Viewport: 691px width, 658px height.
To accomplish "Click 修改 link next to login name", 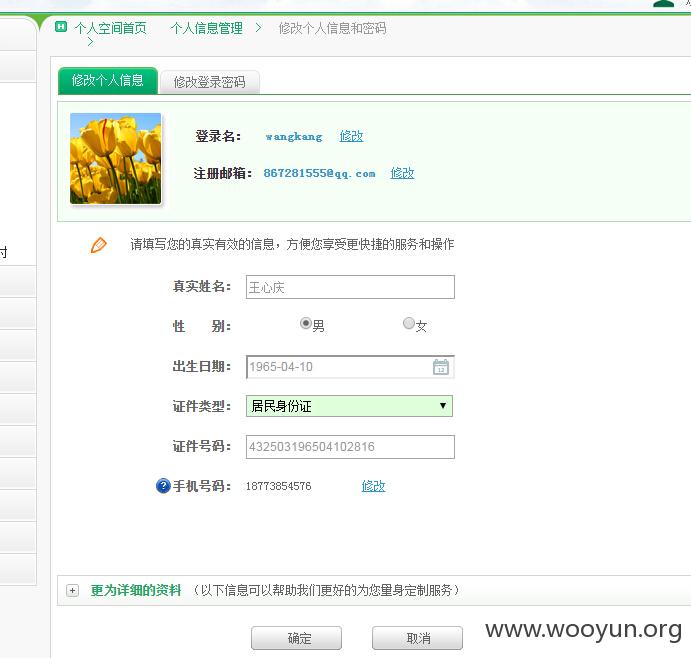I will coord(351,136).
